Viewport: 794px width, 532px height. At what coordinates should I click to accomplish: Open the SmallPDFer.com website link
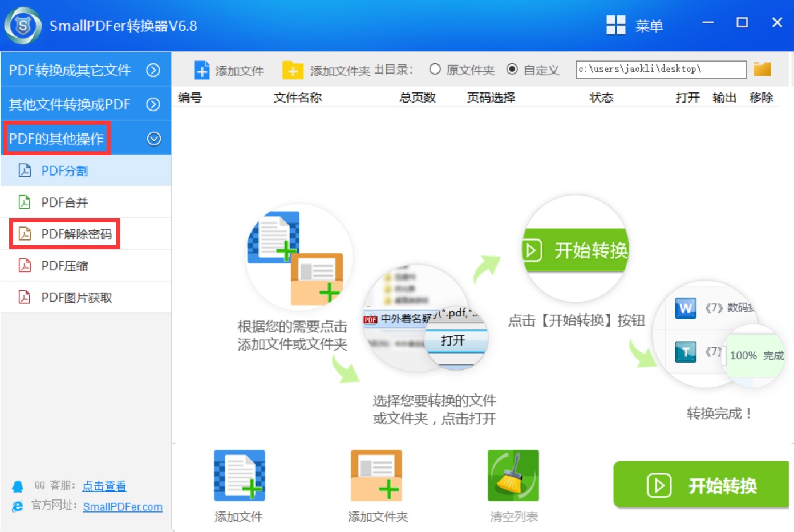tap(123, 506)
